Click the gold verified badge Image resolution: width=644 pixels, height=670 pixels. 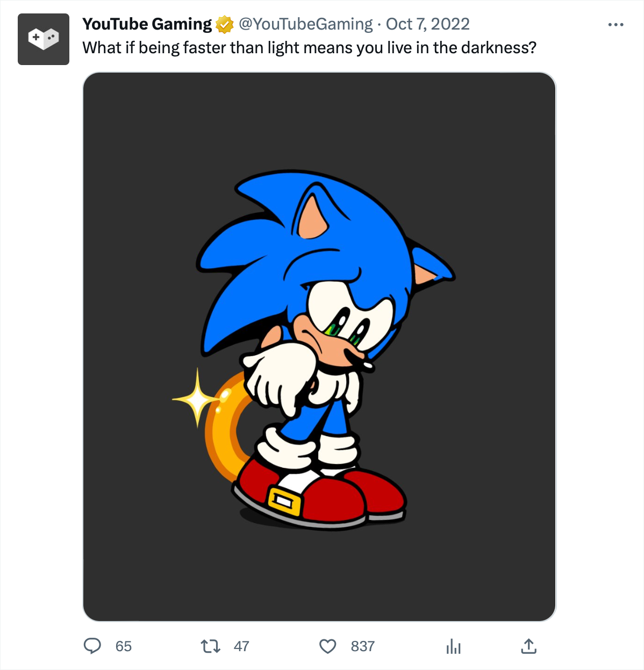coord(225,24)
